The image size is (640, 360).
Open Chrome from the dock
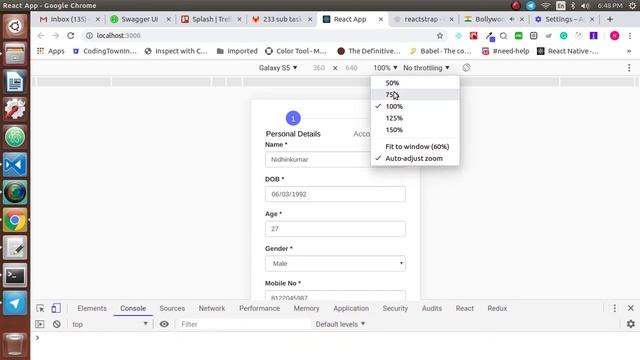(x=15, y=220)
